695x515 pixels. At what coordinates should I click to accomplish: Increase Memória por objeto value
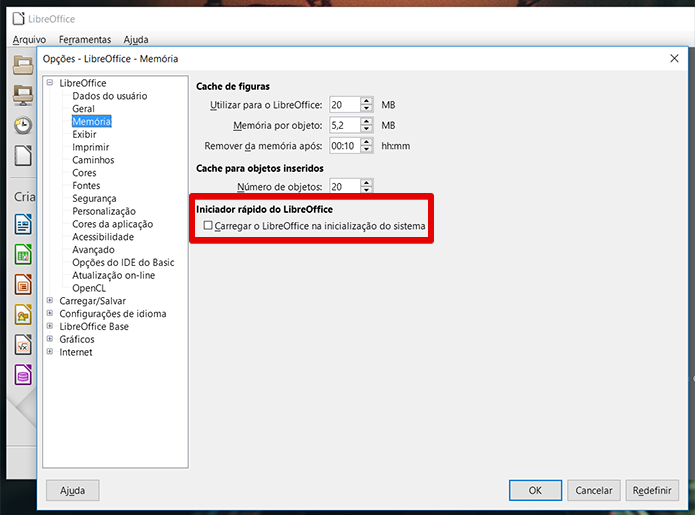367,121
